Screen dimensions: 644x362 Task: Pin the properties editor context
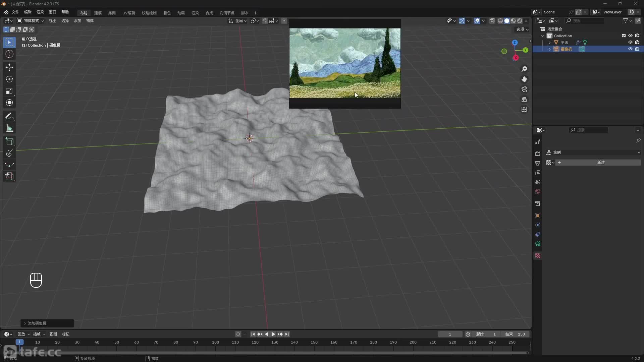[x=638, y=140]
